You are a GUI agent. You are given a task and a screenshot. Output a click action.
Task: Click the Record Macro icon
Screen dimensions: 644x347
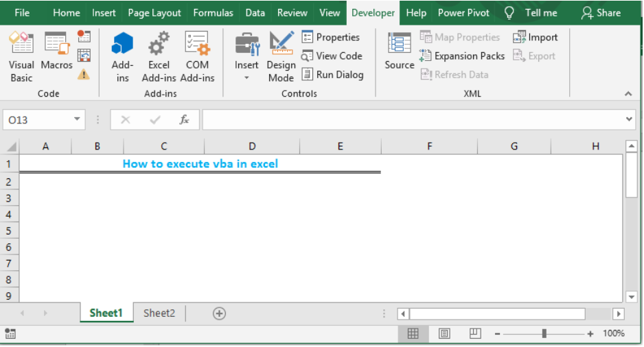pos(84,36)
